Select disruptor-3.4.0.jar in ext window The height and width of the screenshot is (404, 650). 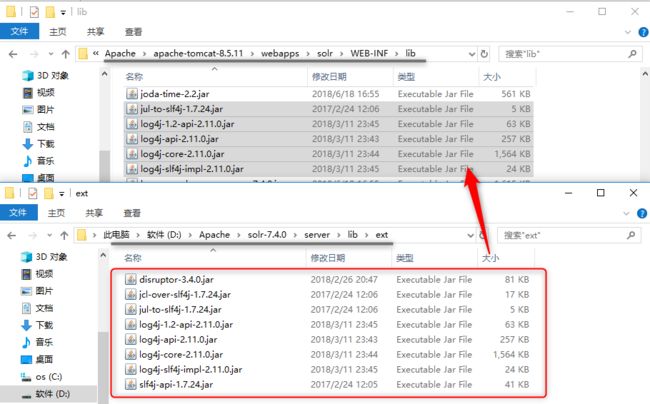[x=327, y=280]
